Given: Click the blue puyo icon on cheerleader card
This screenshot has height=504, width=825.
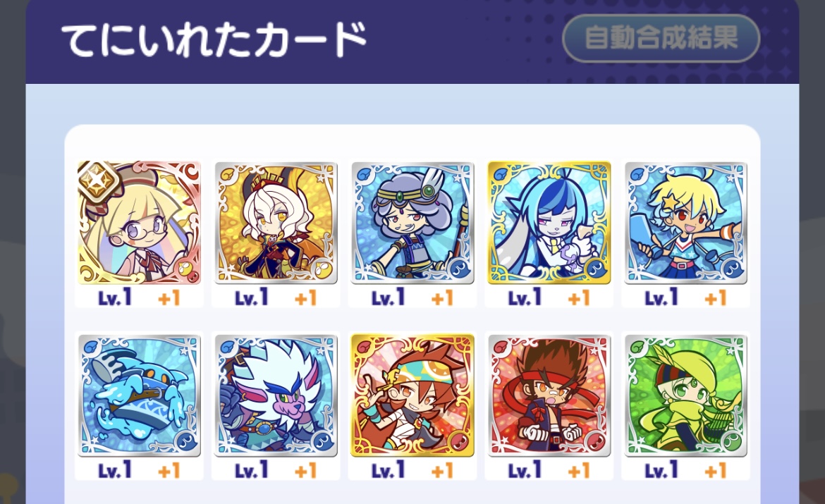Looking at the screenshot, I should pos(733,269).
